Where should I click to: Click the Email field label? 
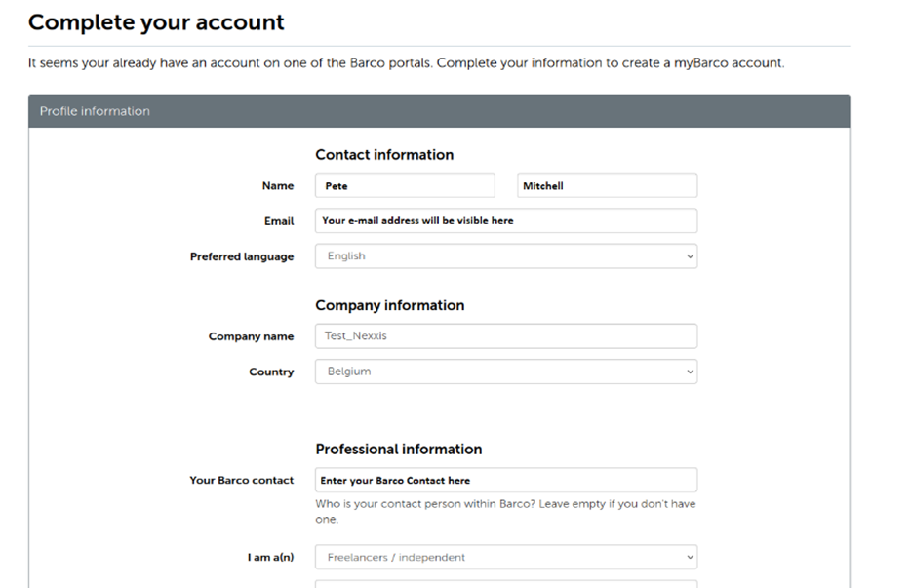(278, 221)
